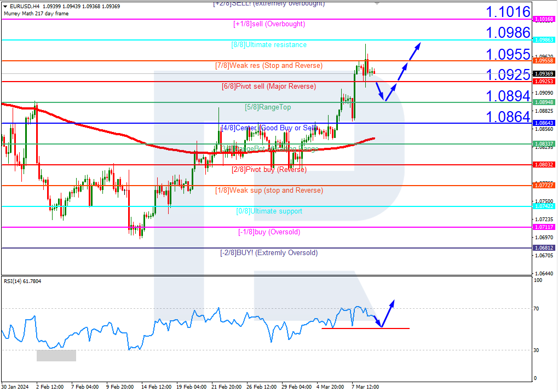Screen dimensions: 558x392
Task: Click the magenta 1.10168 price tag on right axis
Action: coord(544,19)
